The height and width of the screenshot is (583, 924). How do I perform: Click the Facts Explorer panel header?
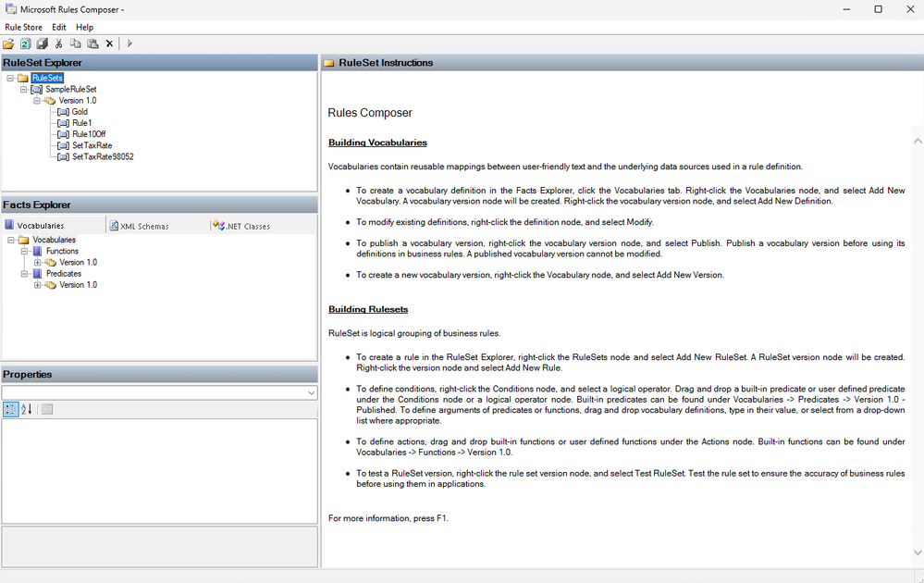click(x=160, y=205)
